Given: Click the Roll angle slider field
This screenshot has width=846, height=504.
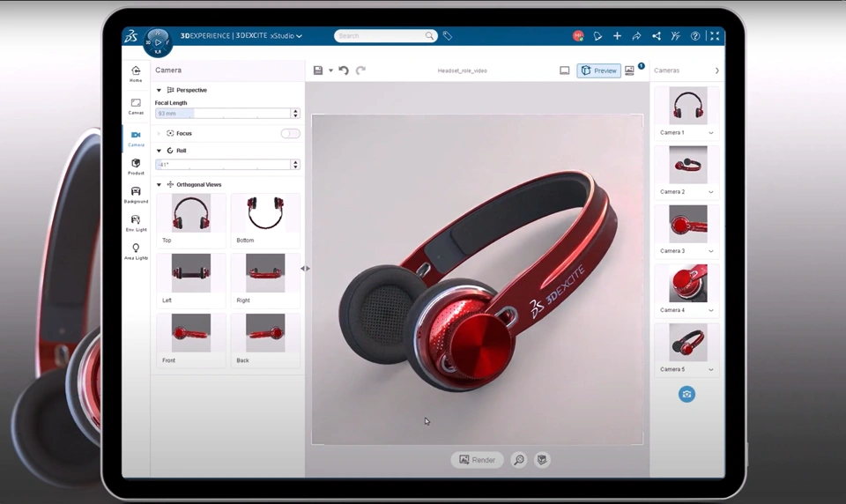Looking at the screenshot, I should point(223,165).
